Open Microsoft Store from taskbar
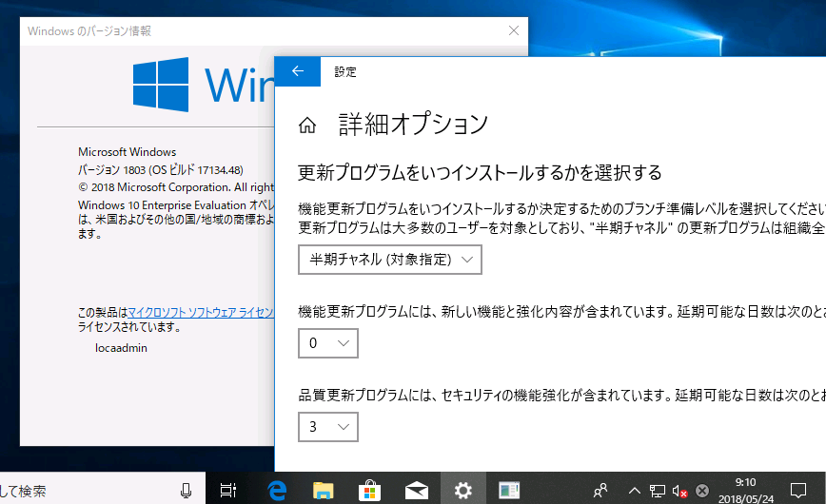826x504 pixels. (370, 491)
